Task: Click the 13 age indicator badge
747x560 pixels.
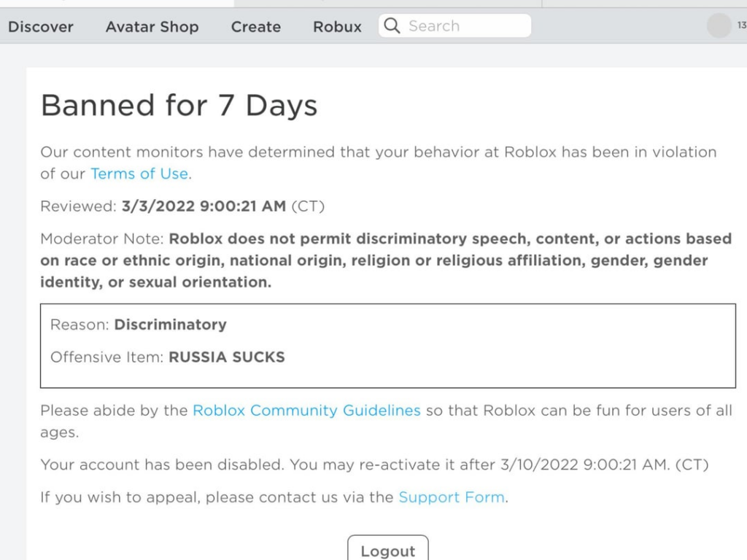Action: (741, 26)
